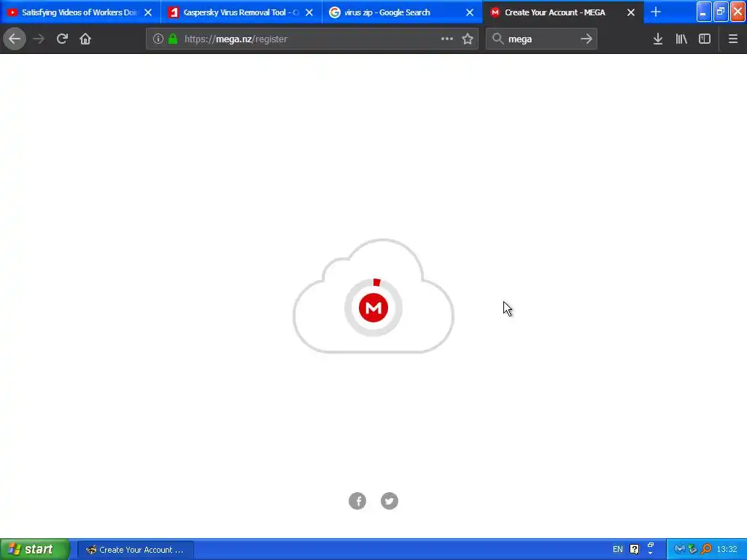The height and width of the screenshot is (560, 747).
Task: Click the search magnifier icon
Action: [498, 39]
